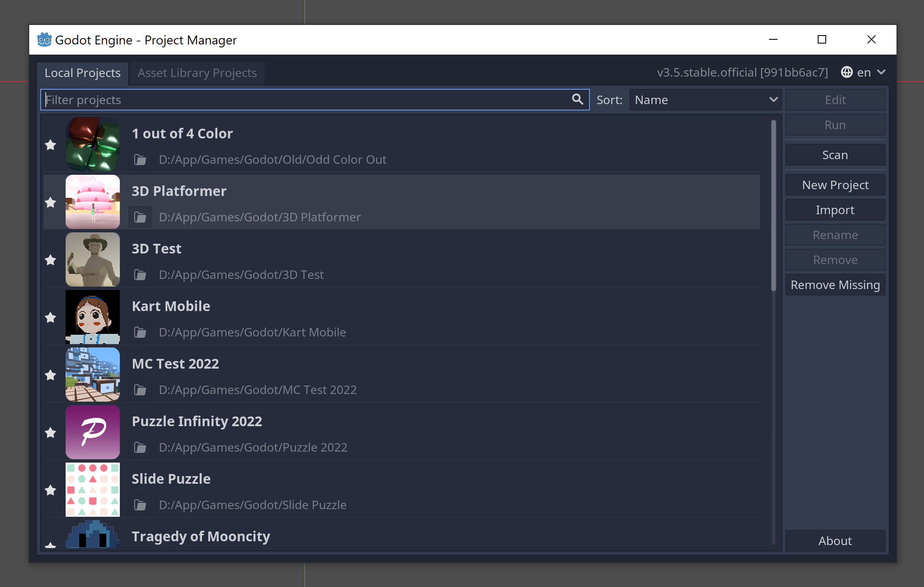Select the 1 out of 4 Color title
Screen dimensions: 924x587
click(183, 133)
